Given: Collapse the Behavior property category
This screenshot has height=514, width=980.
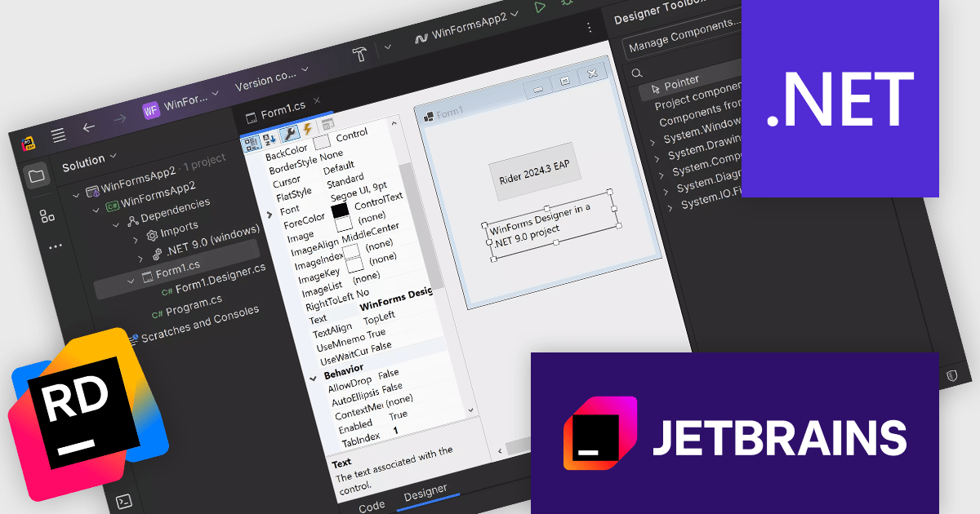Looking at the screenshot, I should (x=314, y=379).
